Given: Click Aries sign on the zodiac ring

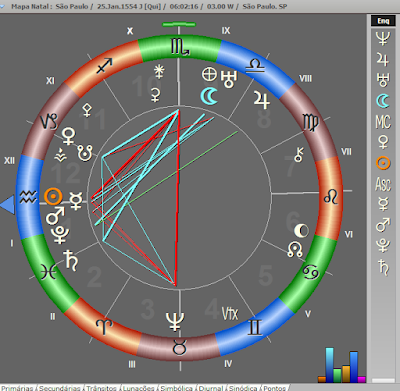Looking at the screenshot, I should click(104, 327).
